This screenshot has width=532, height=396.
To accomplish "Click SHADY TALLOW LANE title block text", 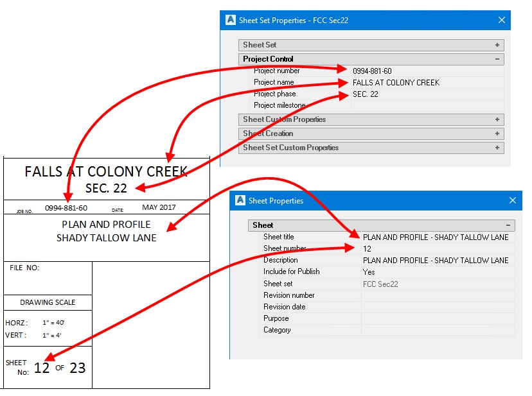I will (x=106, y=238).
